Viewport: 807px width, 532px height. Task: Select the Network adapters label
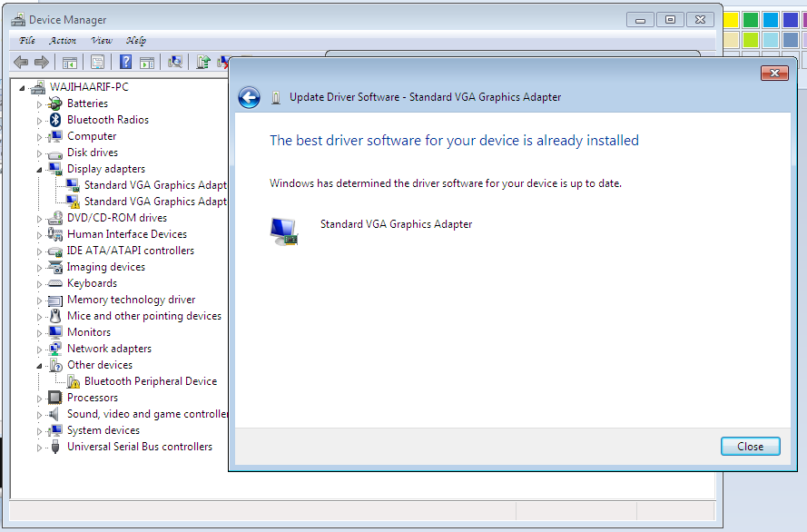pos(109,349)
